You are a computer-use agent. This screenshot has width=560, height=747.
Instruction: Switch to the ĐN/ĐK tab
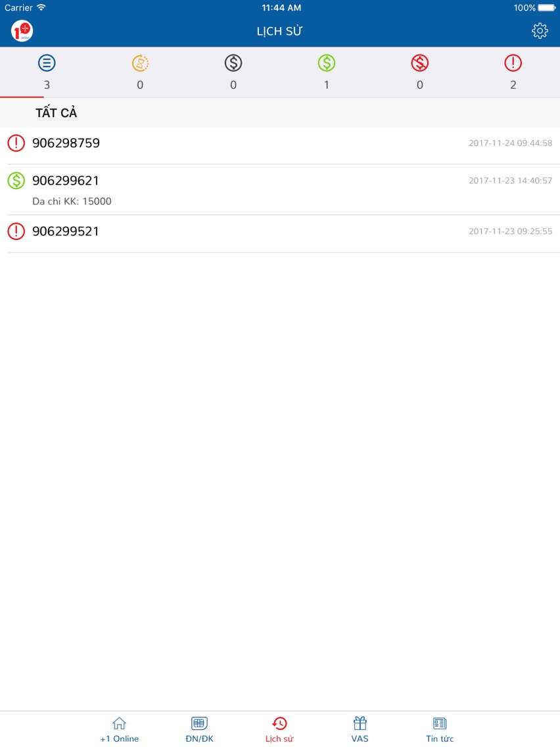(200, 730)
